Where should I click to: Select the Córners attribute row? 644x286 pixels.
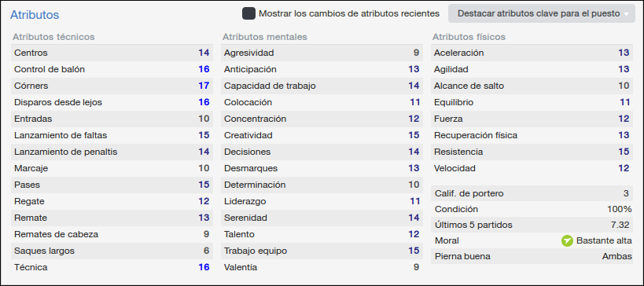tap(112, 86)
